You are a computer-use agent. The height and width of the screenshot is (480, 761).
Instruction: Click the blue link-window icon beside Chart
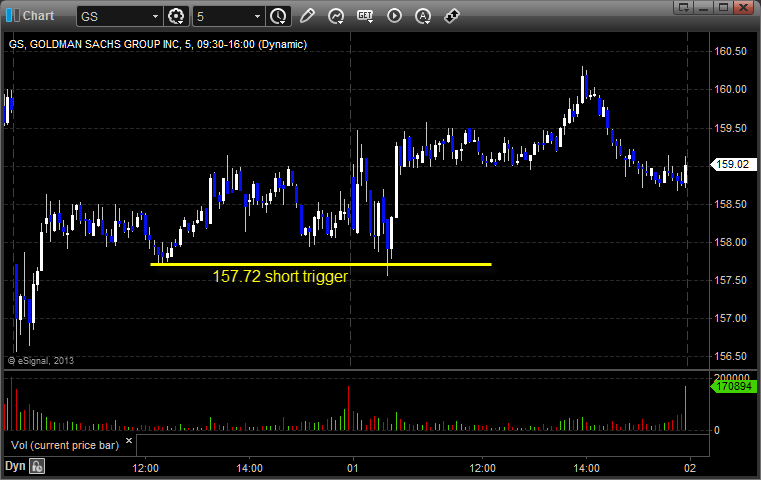click(x=12, y=16)
